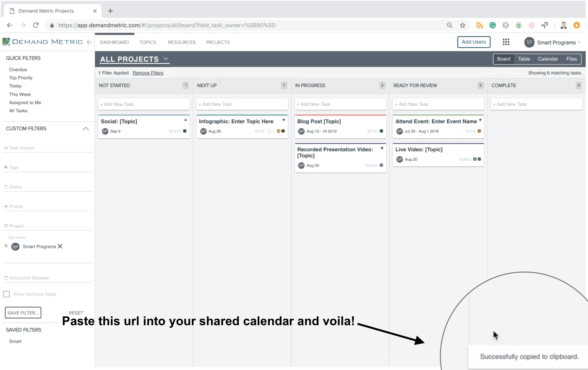Open the browser zoom magnifier icon
The width and height of the screenshot is (588, 370).
pyautogui.click(x=449, y=25)
